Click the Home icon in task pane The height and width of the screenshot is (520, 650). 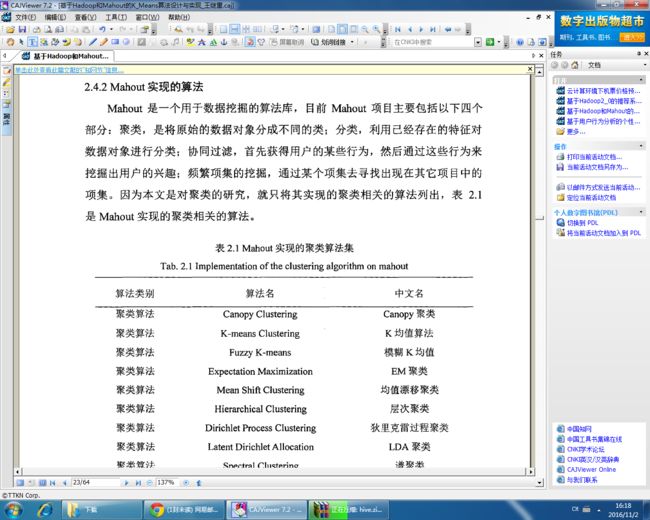coord(575,65)
